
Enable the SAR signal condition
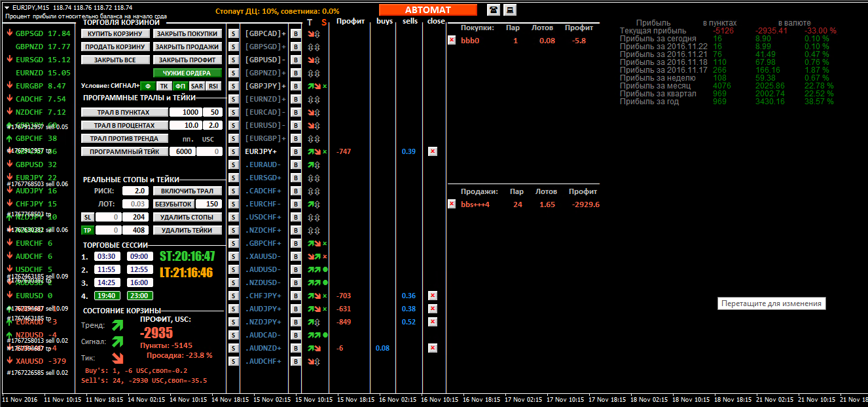[x=197, y=86]
